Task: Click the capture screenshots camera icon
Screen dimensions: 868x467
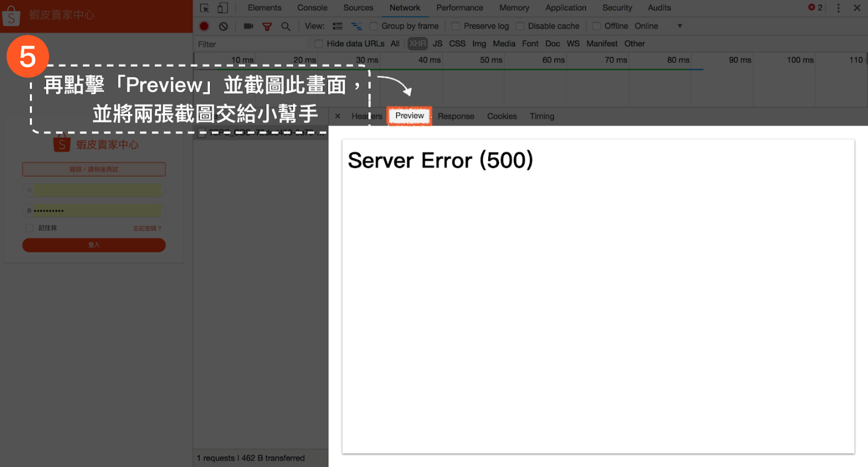Action: [x=248, y=26]
